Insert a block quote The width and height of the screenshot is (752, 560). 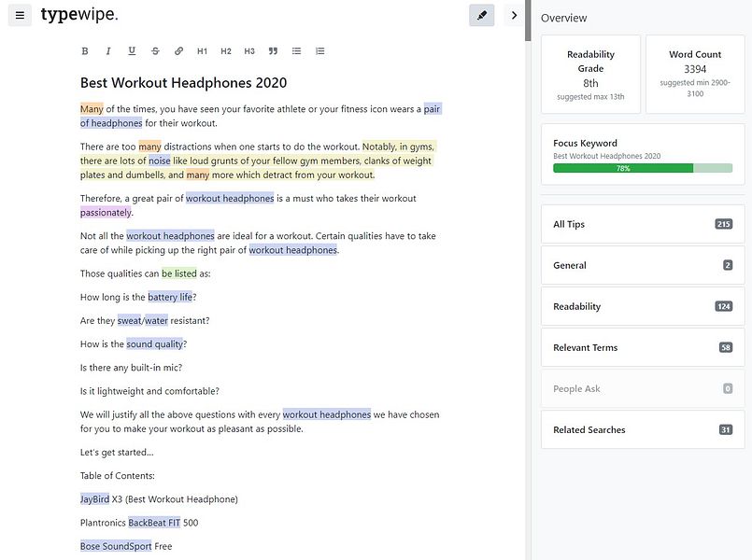[273, 51]
